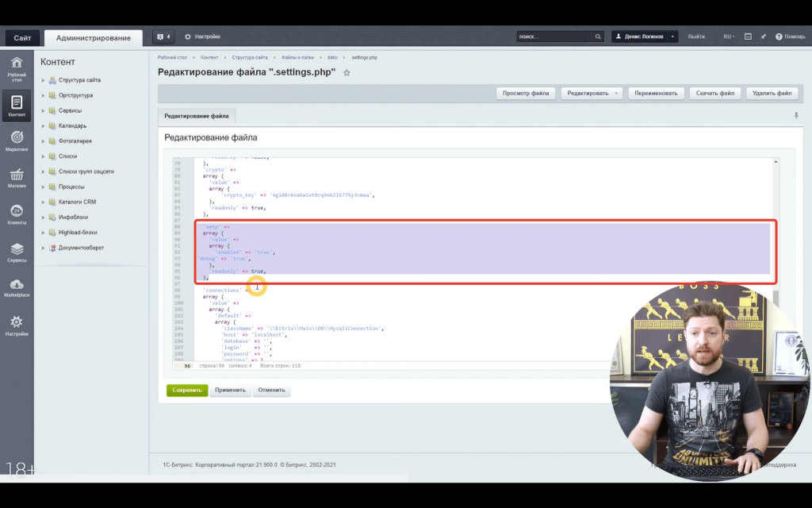
Task: Select the Контент sidebar icon
Action: (17, 106)
